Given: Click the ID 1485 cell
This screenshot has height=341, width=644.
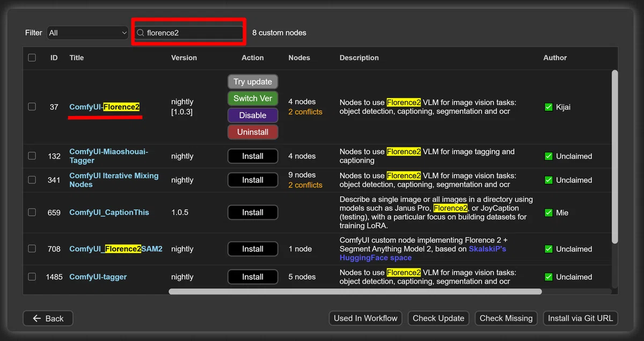Looking at the screenshot, I should tap(54, 277).
